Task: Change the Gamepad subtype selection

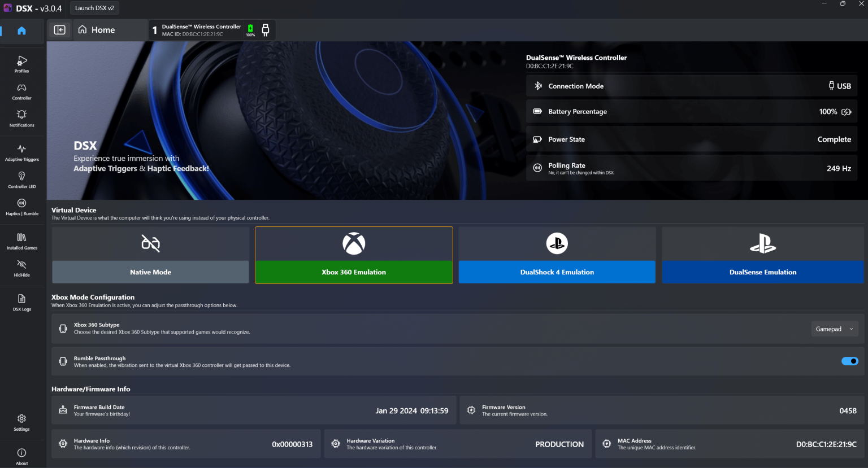Action: tap(834, 328)
